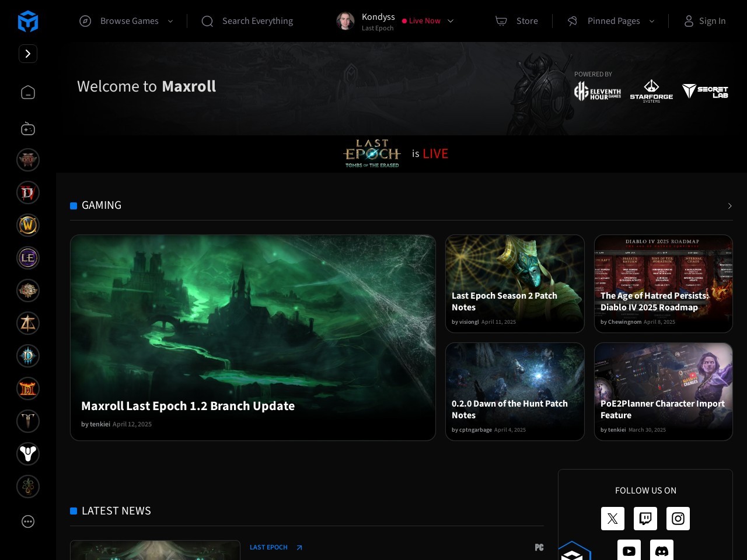The width and height of the screenshot is (747, 560).
Task: Click author visiongl on Season 2 card
Action: click(x=469, y=322)
